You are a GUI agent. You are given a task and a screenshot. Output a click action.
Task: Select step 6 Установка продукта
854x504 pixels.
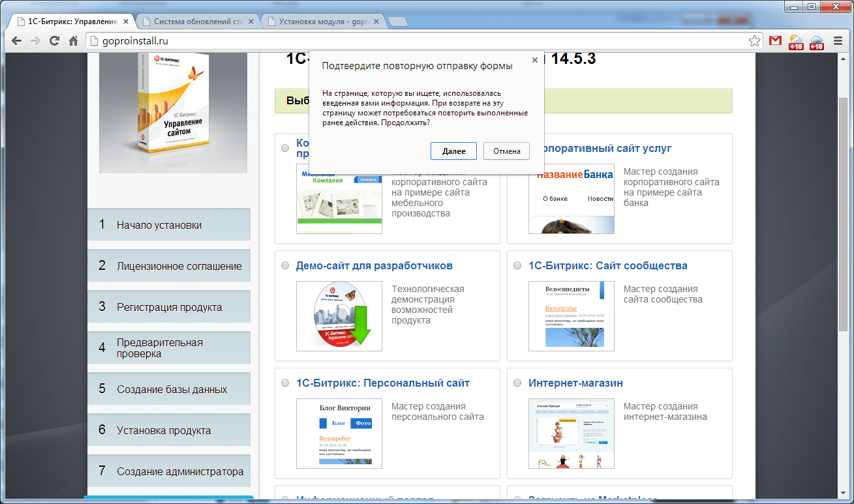click(169, 430)
